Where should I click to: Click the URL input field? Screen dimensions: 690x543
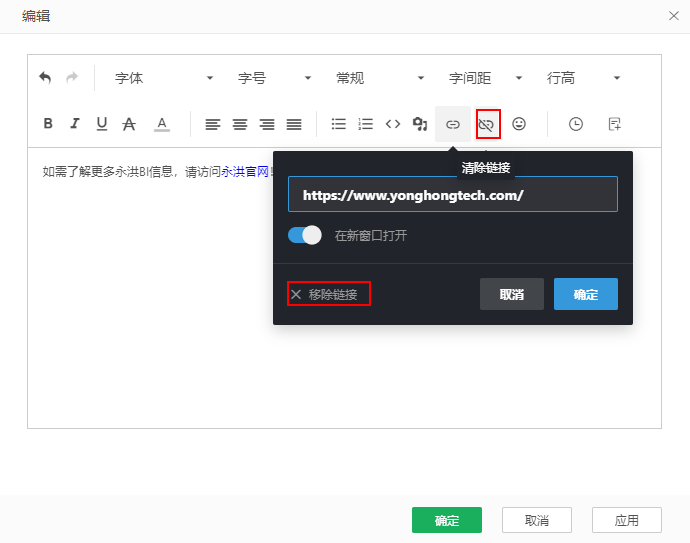click(453, 194)
